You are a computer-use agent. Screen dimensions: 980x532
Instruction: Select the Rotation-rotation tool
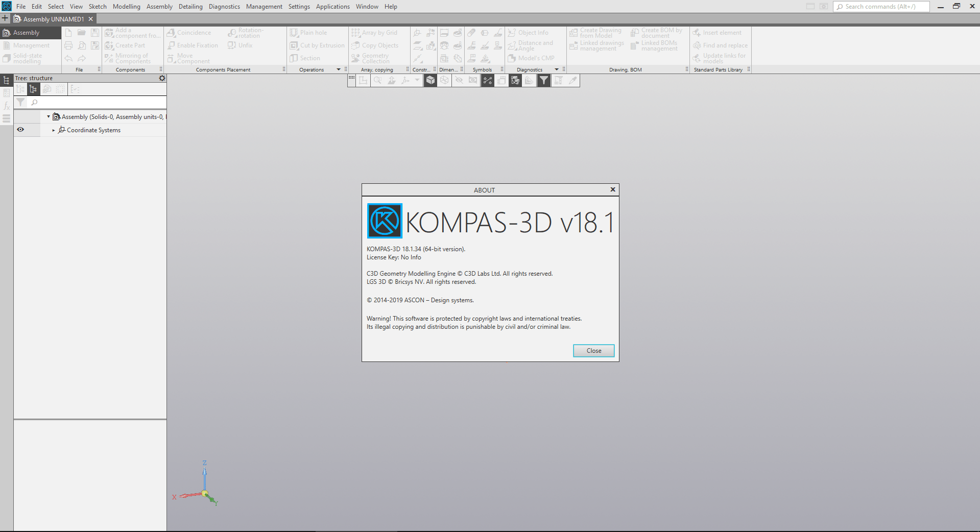tap(246, 33)
